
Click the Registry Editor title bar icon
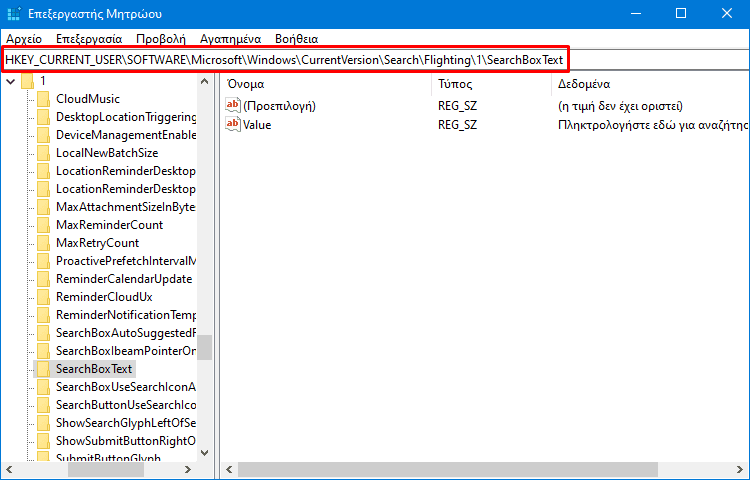click(x=14, y=14)
